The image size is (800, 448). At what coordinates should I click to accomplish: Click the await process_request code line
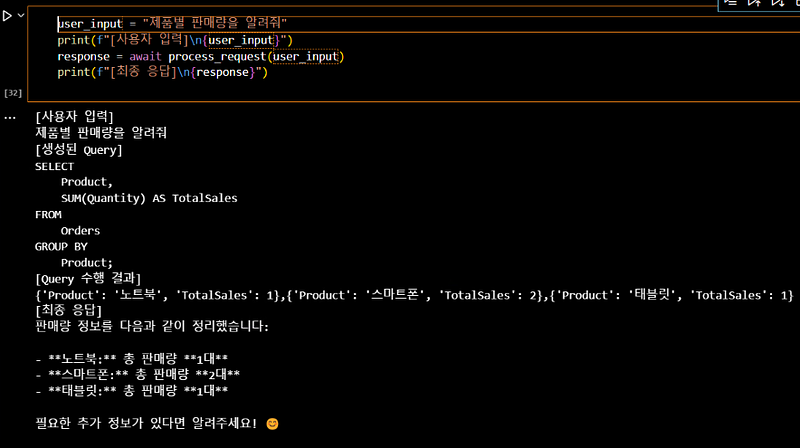pyautogui.click(x=201, y=56)
